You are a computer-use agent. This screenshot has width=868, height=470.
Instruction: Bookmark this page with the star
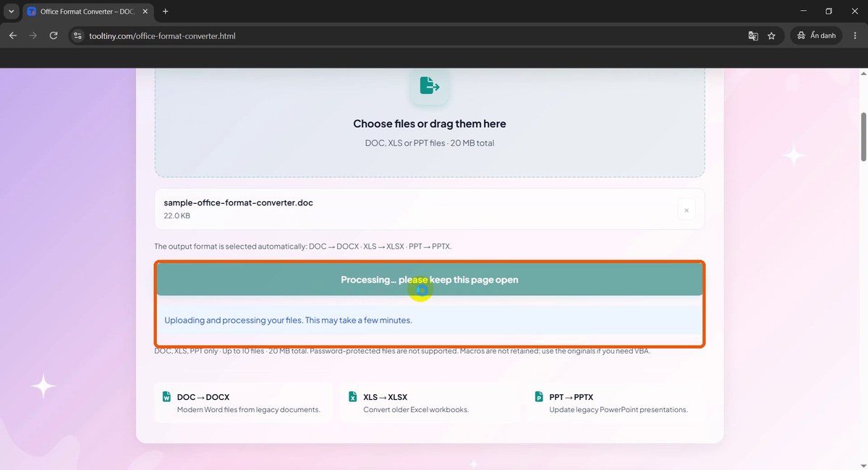click(x=771, y=35)
